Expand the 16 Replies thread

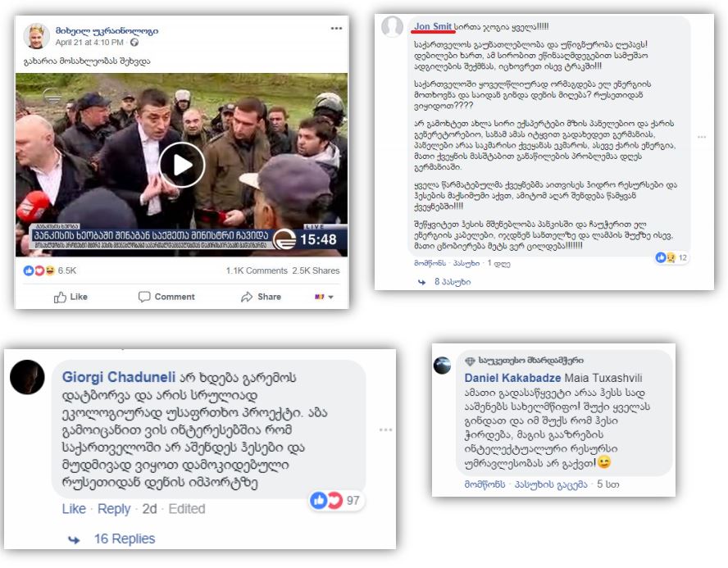pos(125,538)
